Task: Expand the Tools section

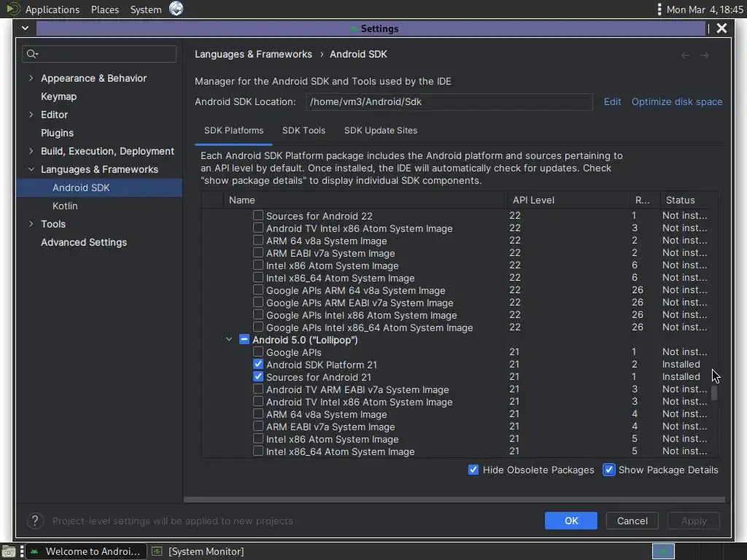Action: [31, 224]
